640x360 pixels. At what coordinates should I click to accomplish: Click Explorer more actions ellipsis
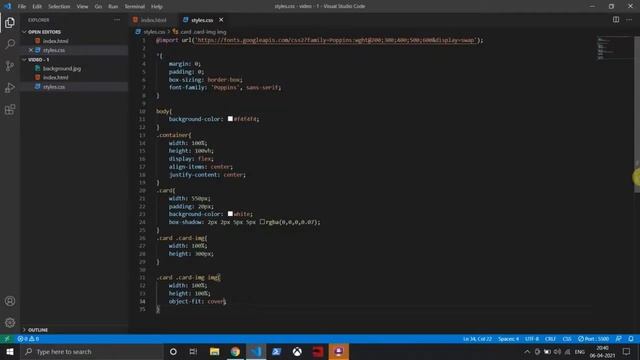coord(117,20)
